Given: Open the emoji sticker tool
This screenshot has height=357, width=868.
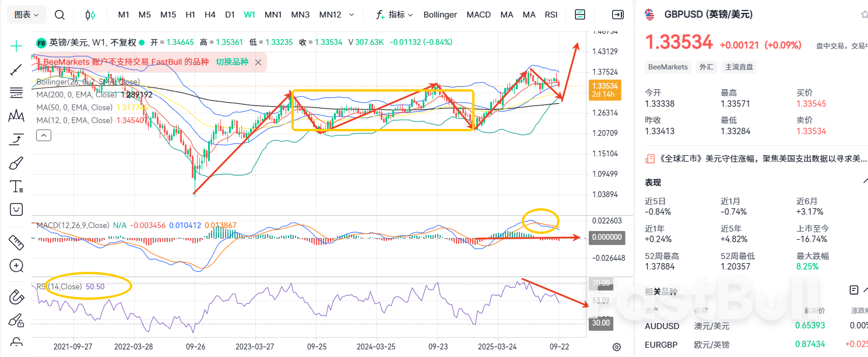Looking at the screenshot, I should click(x=16, y=209).
